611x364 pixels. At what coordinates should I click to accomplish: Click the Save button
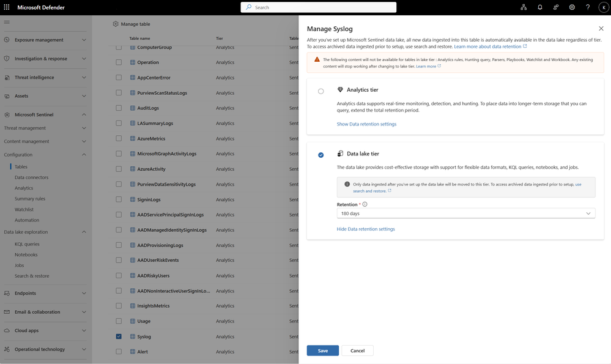pyautogui.click(x=323, y=351)
